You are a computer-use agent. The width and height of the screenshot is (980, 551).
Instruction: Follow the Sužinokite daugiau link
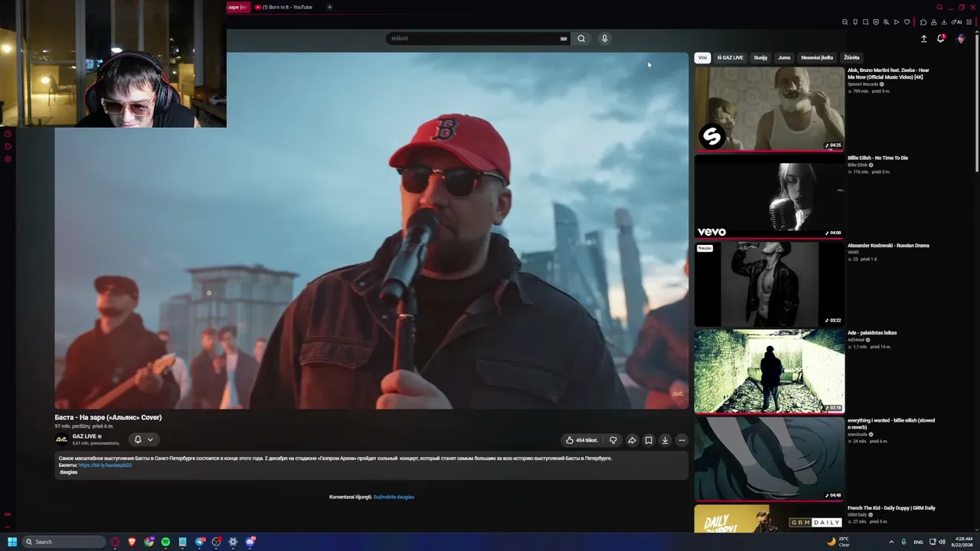point(394,497)
